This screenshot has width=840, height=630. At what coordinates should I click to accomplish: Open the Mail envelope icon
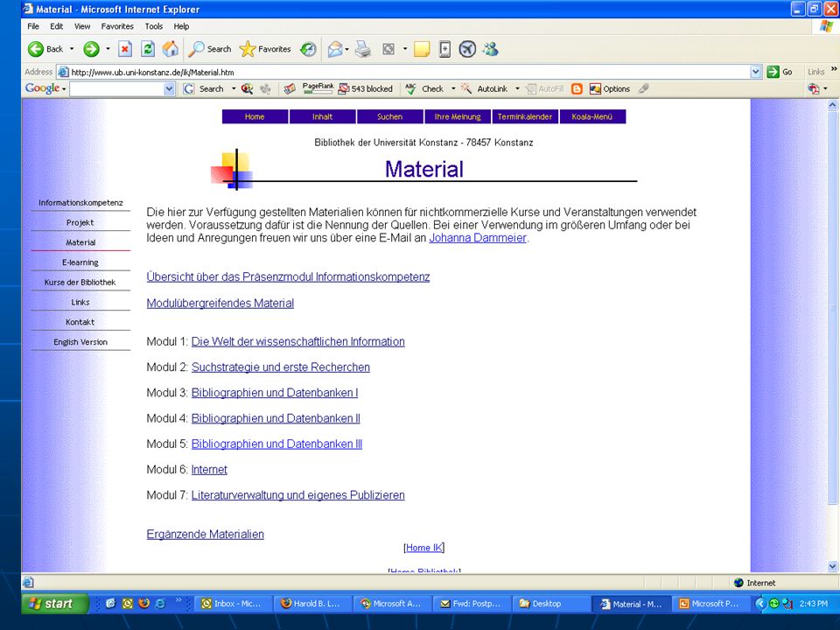[335, 49]
